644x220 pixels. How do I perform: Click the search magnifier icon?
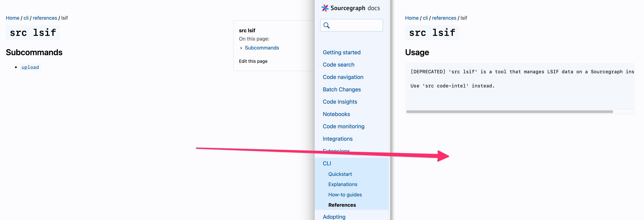pyautogui.click(x=326, y=25)
